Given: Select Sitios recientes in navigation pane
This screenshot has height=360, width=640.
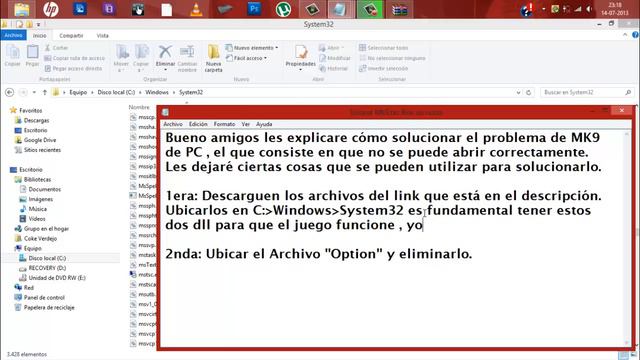Looking at the screenshot, I should pos(42,150).
